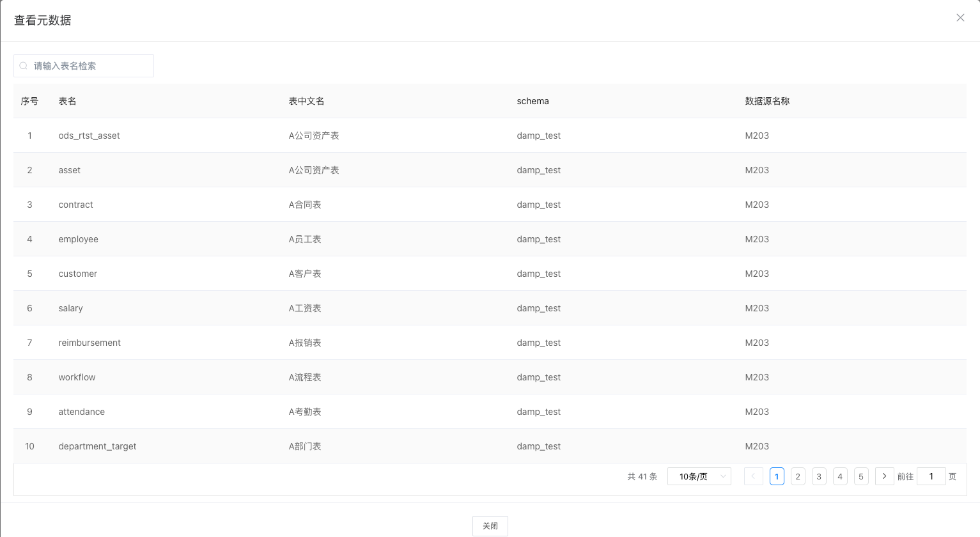
Task: Go to page 4
Action: [x=840, y=476]
